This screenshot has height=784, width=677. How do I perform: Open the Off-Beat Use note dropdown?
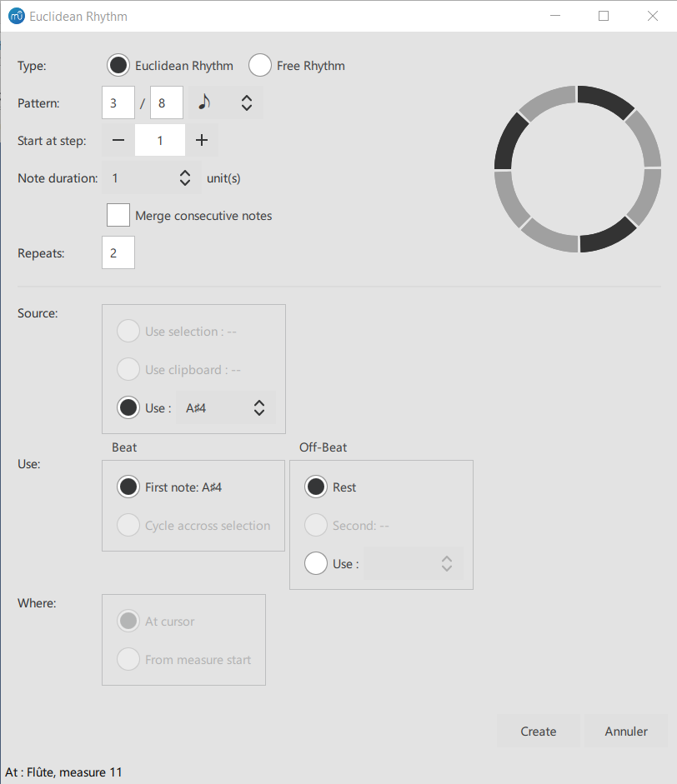tap(413, 564)
